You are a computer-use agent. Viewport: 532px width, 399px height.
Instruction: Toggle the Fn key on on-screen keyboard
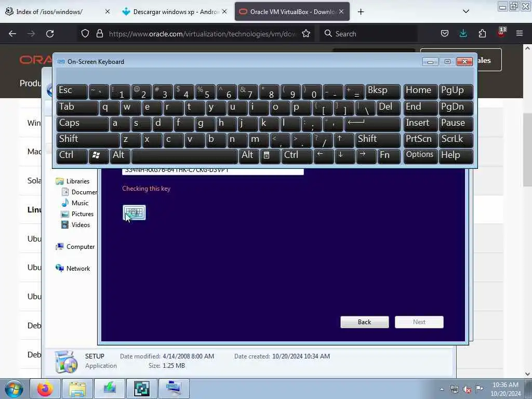pos(389,156)
